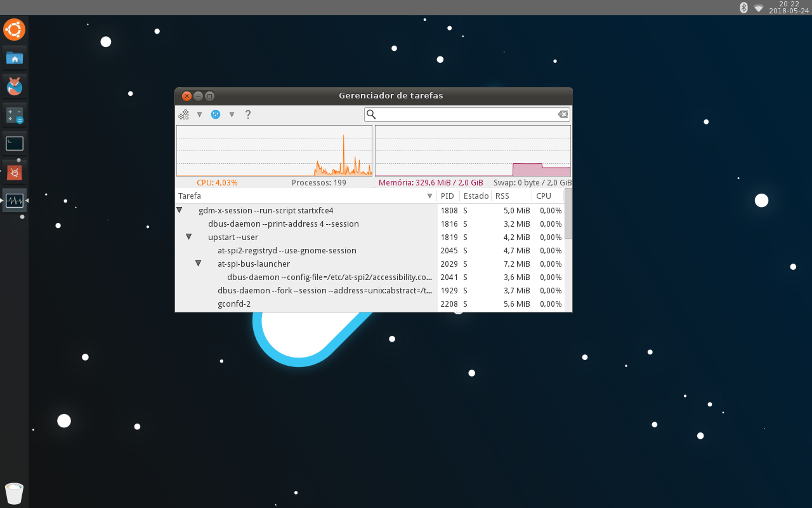Open the dropdown arrow beside the blue filter icon
This screenshot has height=508, width=812.
pos(232,115)
